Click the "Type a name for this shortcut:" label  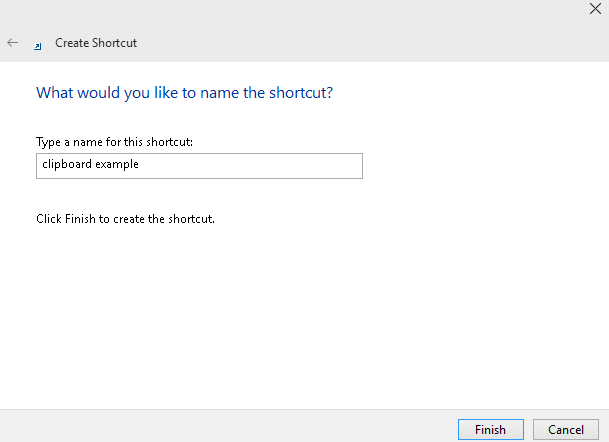click(x=114, y=142)
